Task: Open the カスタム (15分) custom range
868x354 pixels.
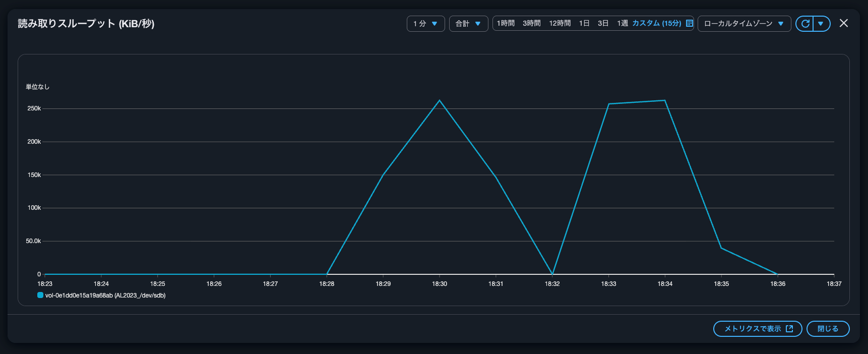Action: click(656, 24)
